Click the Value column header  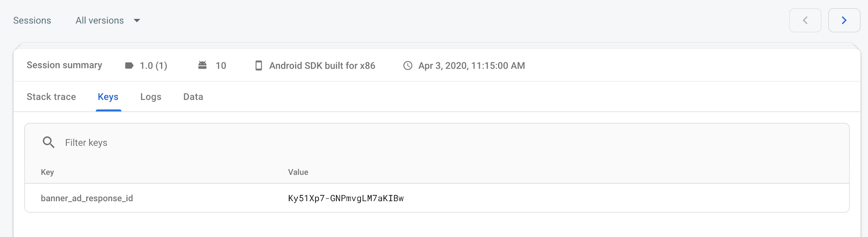(x=298, y=172)
